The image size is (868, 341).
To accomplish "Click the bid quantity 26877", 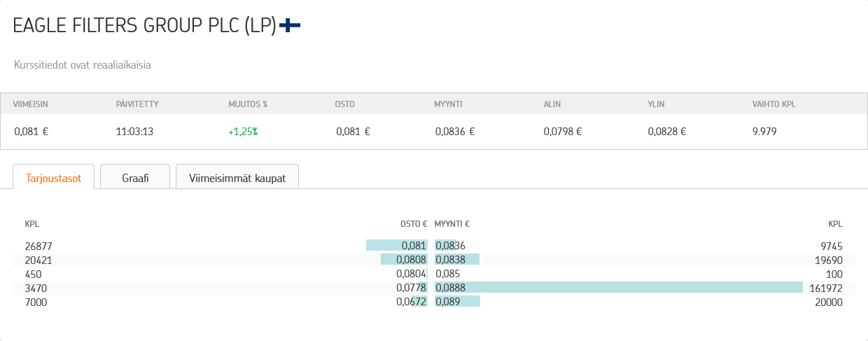I will click(x=38, y=246).
